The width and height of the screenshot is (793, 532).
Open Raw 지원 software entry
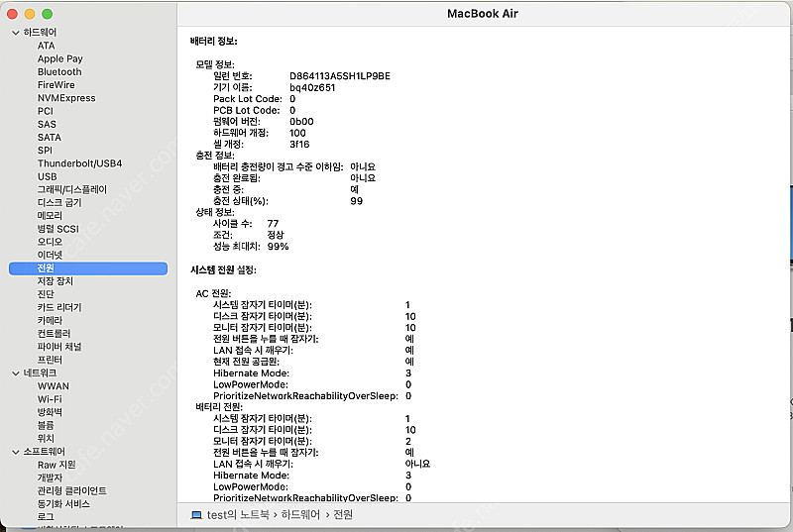point(57,466)
